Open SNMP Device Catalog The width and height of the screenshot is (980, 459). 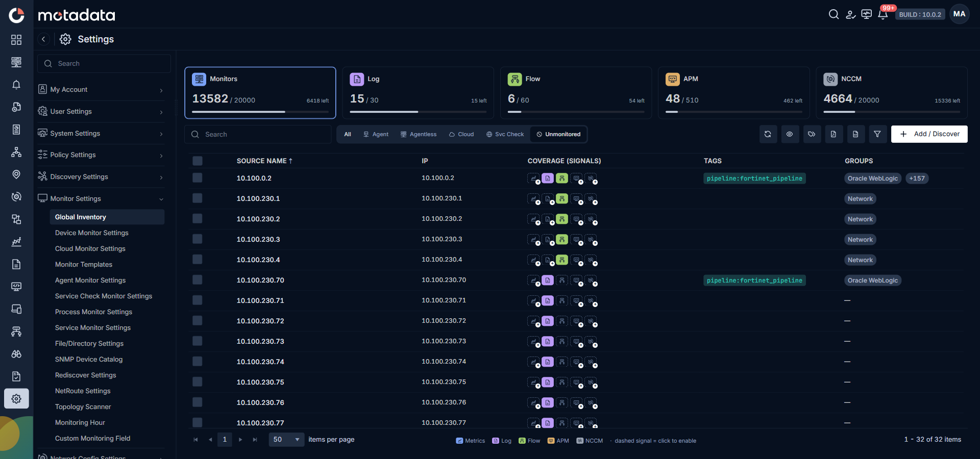pos(89,360)
